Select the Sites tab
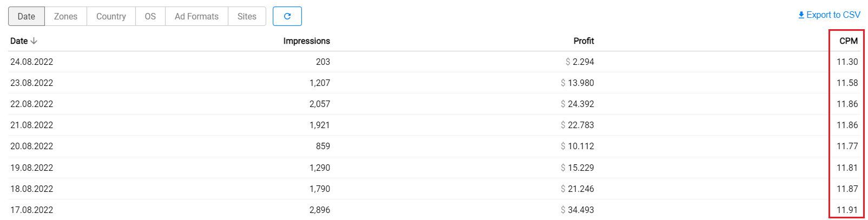868x220 pixels. point(247,16)
